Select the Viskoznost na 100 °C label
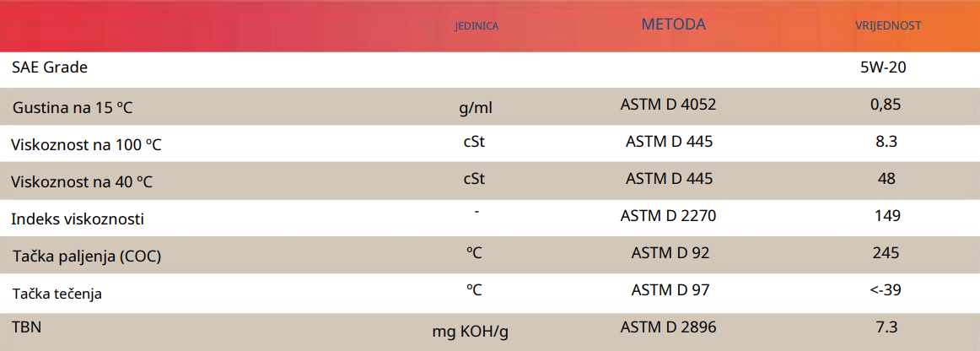 (x=86, y=144)
